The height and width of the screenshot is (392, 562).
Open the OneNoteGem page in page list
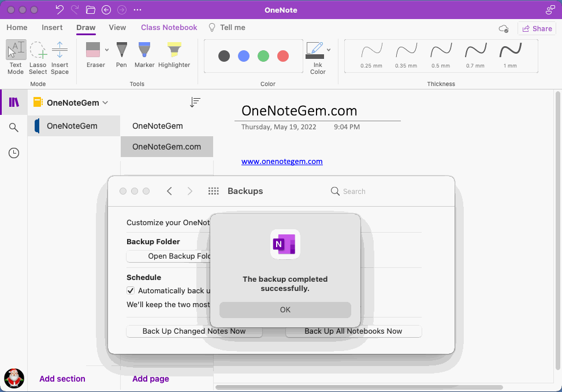[167, 126]
